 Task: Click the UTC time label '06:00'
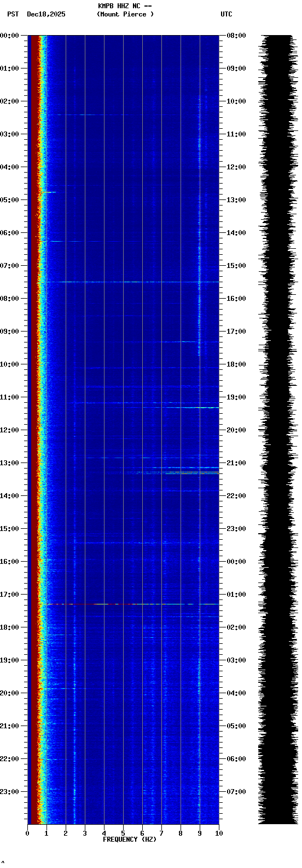click(x=236, y=759)
